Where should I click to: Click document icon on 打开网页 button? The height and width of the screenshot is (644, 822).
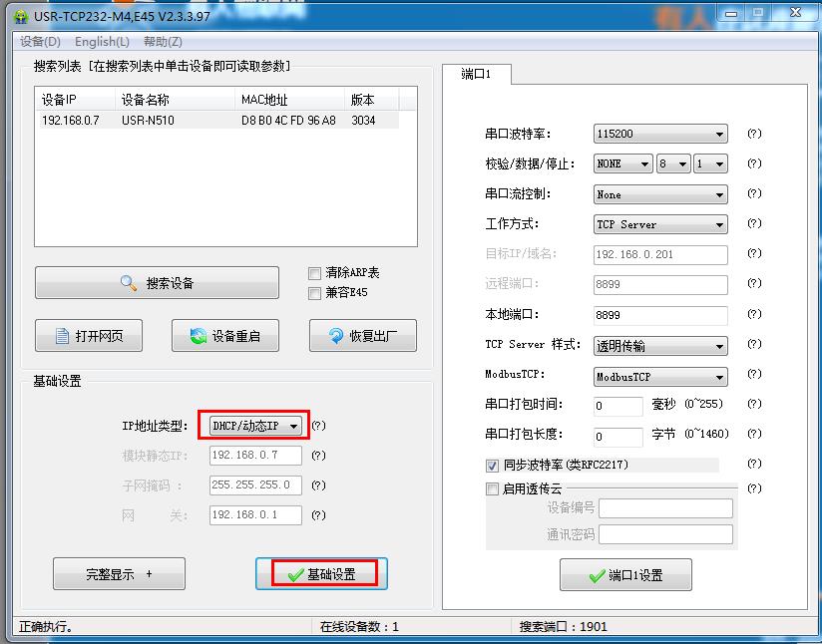63,336
